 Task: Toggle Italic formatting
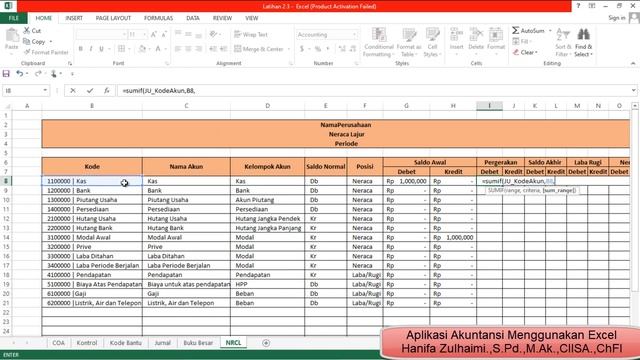(91, 49)
